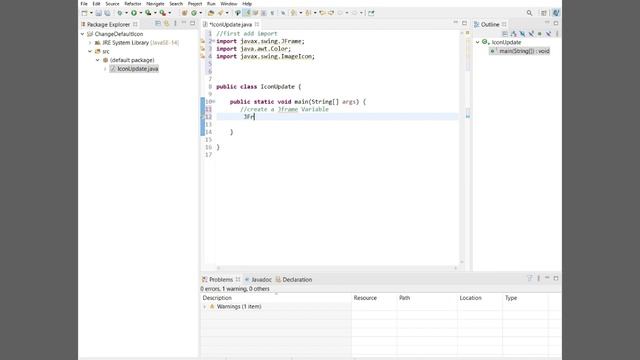Open the Problems view filter icon
640x360 pixels.
point(530,278)
